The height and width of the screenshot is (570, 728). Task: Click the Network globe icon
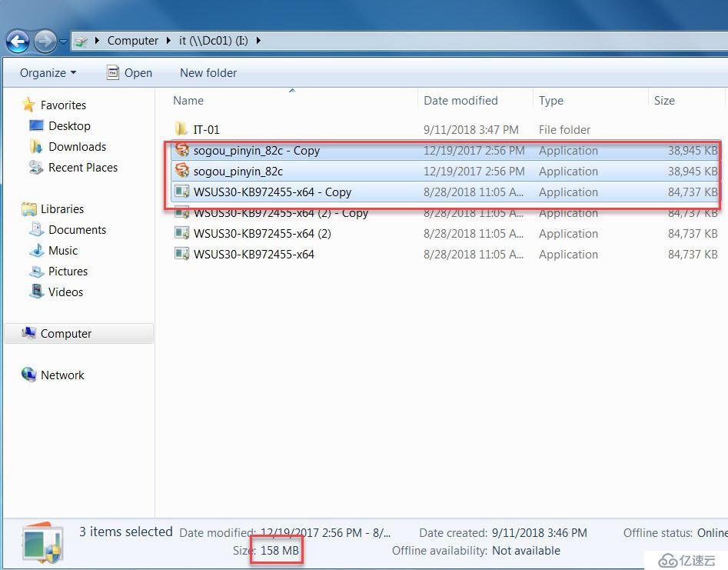(28, 375)
